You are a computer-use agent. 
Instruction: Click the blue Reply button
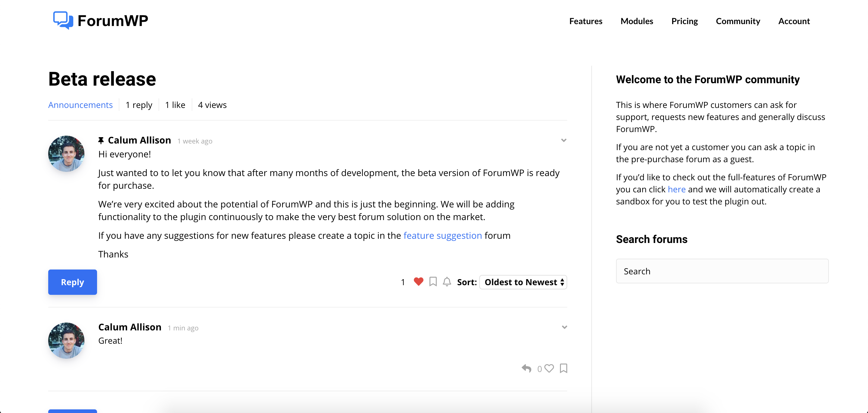click(72, 282)
